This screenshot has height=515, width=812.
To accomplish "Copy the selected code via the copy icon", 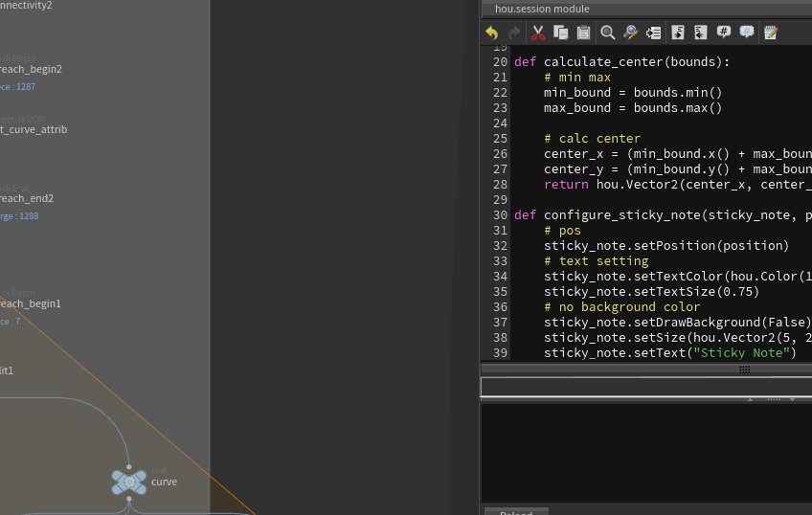I will [x=561, y=33].
